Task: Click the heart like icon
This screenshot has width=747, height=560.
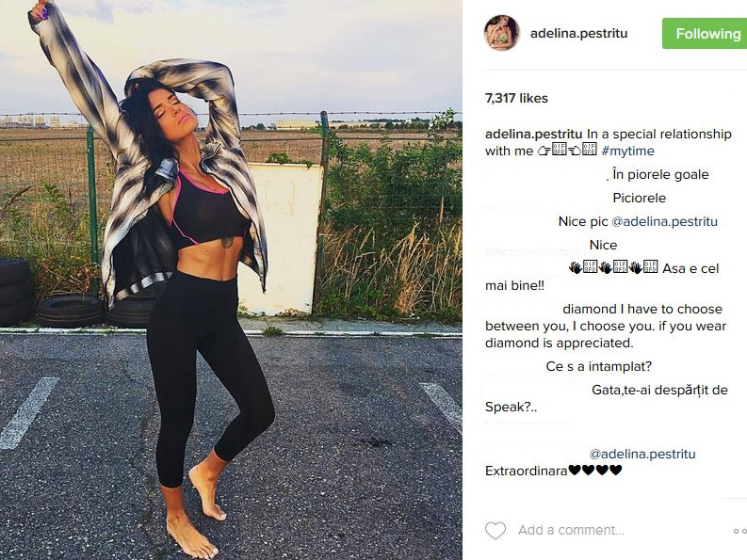Action: click(495, 531)
